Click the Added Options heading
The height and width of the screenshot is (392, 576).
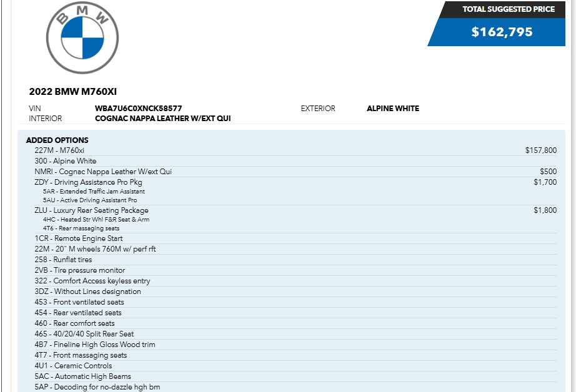[x=57, y=140]
